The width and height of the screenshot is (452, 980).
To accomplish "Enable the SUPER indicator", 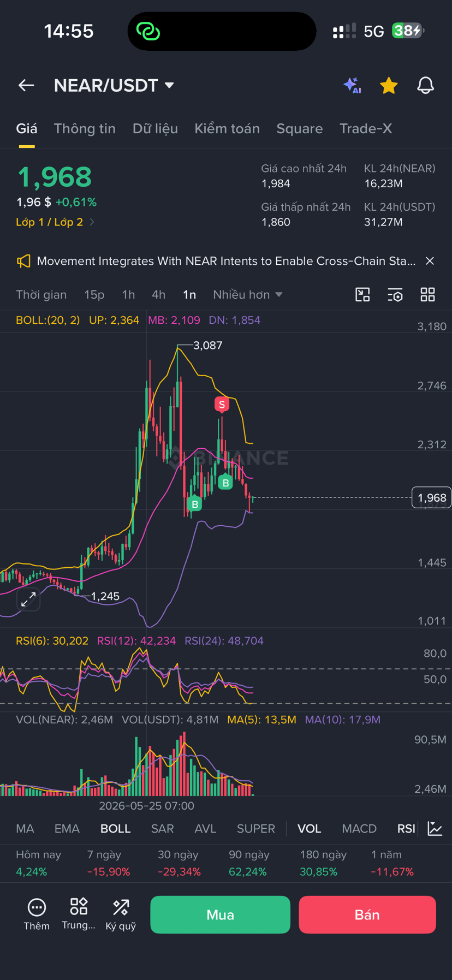I will click(255, 829).
